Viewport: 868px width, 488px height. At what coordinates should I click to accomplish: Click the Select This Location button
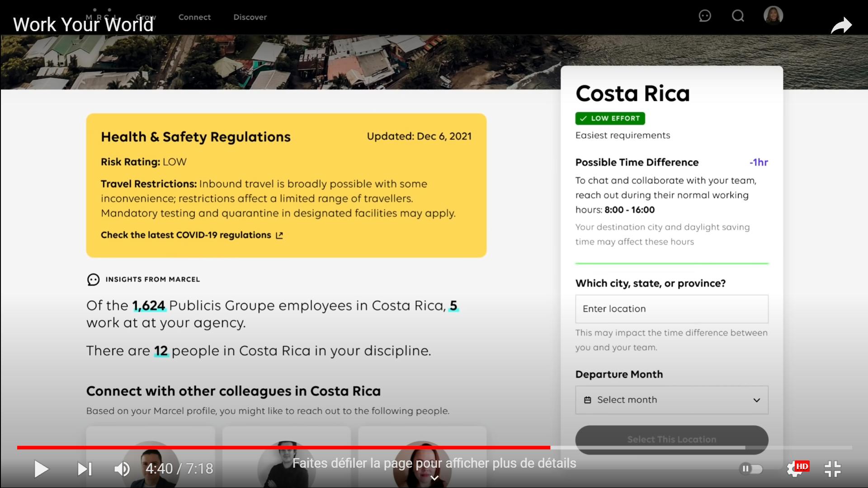671,440
